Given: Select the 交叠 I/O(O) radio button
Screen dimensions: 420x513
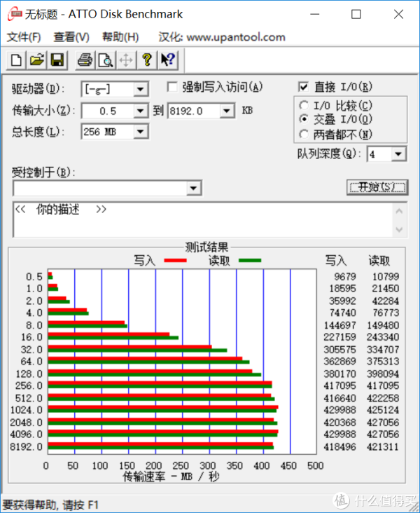Looking at the screenshot, I should pyautogui.click(x=304, y=119).
